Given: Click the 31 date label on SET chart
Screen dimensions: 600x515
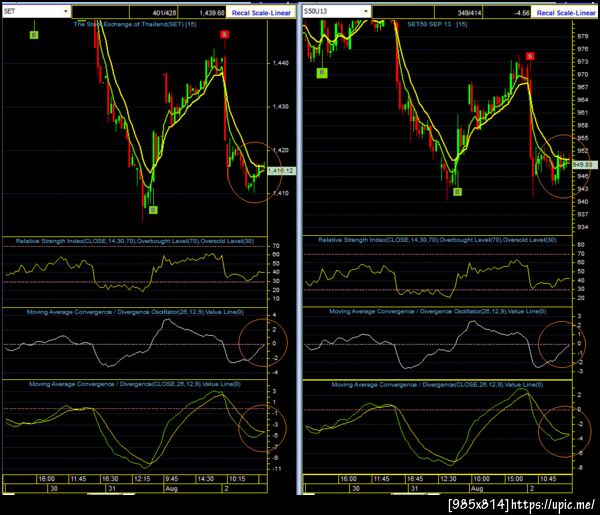Looking at the screenshot, I should (x=112, y=489).
